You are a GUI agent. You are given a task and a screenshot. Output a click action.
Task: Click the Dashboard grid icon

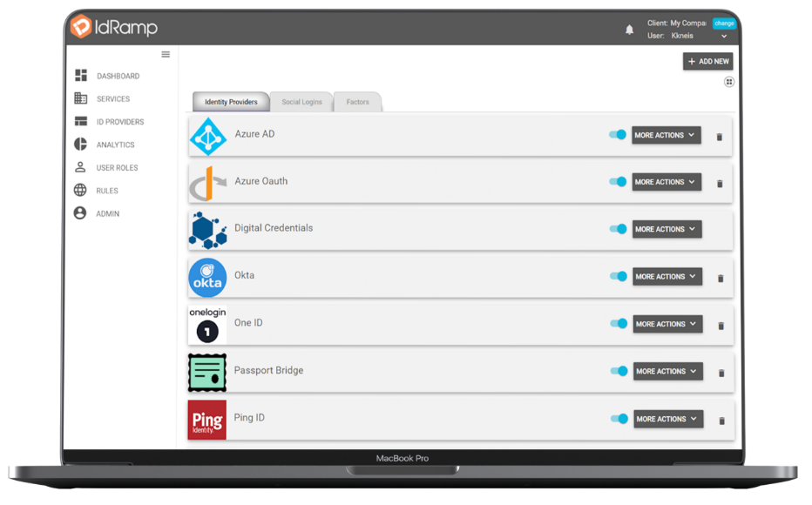click(x=81, y=76)
